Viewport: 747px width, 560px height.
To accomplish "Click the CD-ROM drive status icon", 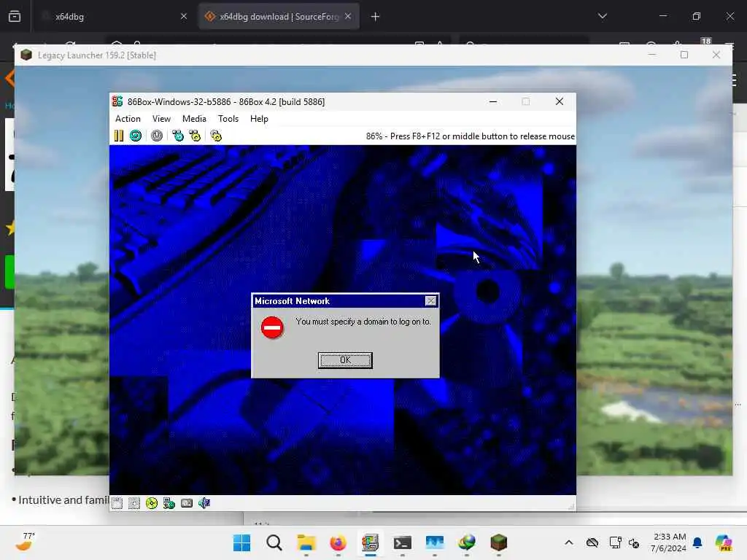I will (x=152, y=503).
